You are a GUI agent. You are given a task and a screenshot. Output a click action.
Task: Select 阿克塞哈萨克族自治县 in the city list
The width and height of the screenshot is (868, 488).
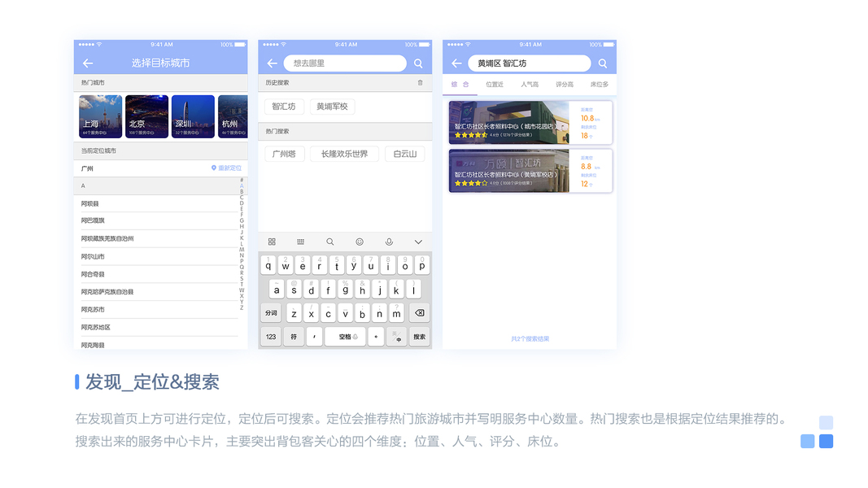(x=107, y=292)
